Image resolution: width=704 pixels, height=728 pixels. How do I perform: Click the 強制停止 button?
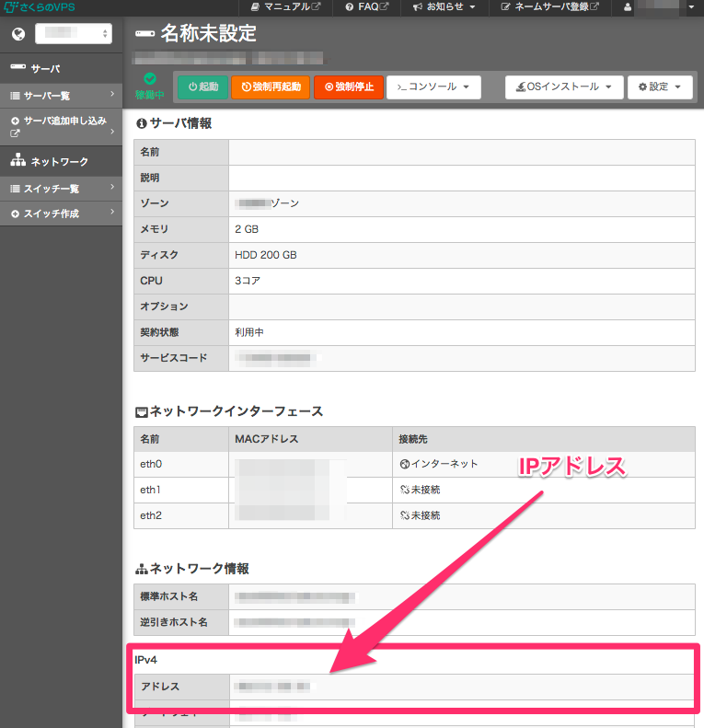pos(349,87)
